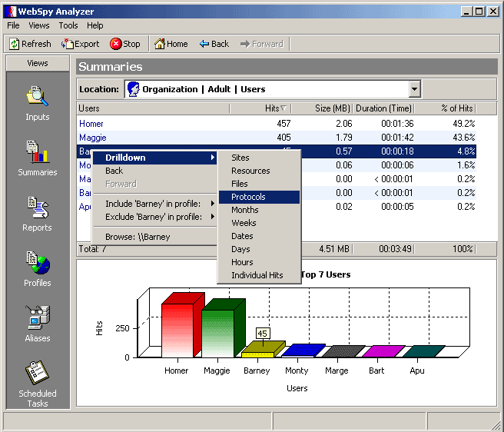The width and height of the screenshot is (504, 432).
Task: Click the Summaries panel title bar
Action: [x=287, y=67]
